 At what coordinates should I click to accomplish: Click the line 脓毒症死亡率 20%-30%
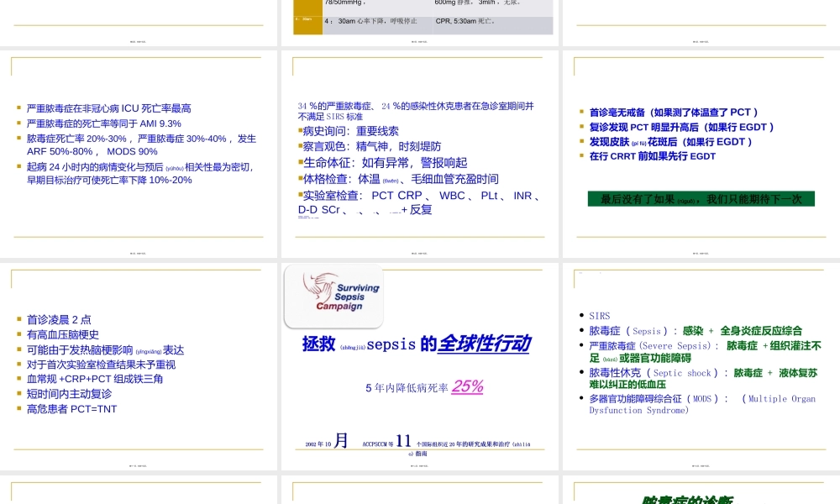coord(141,145)
